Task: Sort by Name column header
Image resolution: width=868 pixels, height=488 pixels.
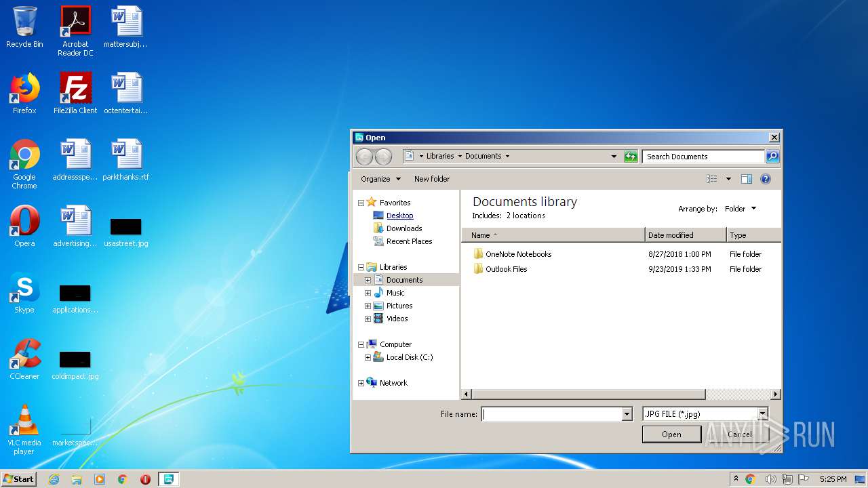Action: (553, 235)
